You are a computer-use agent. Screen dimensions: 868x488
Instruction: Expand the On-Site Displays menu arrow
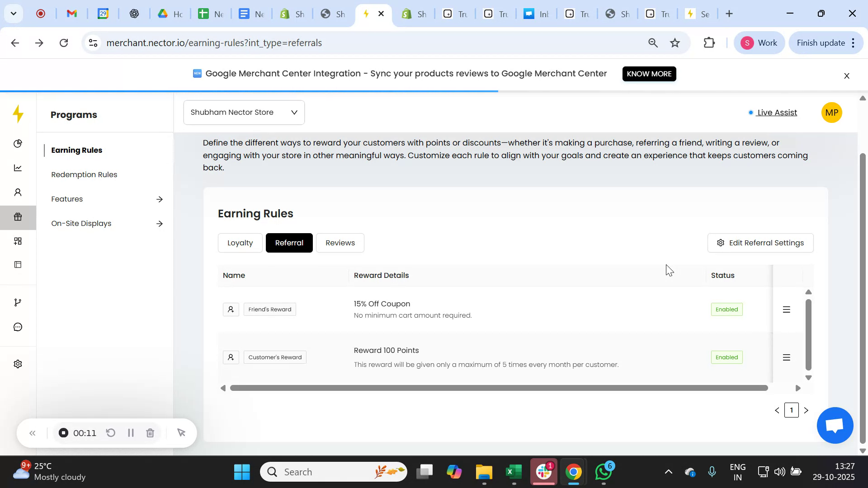[160, 223]
